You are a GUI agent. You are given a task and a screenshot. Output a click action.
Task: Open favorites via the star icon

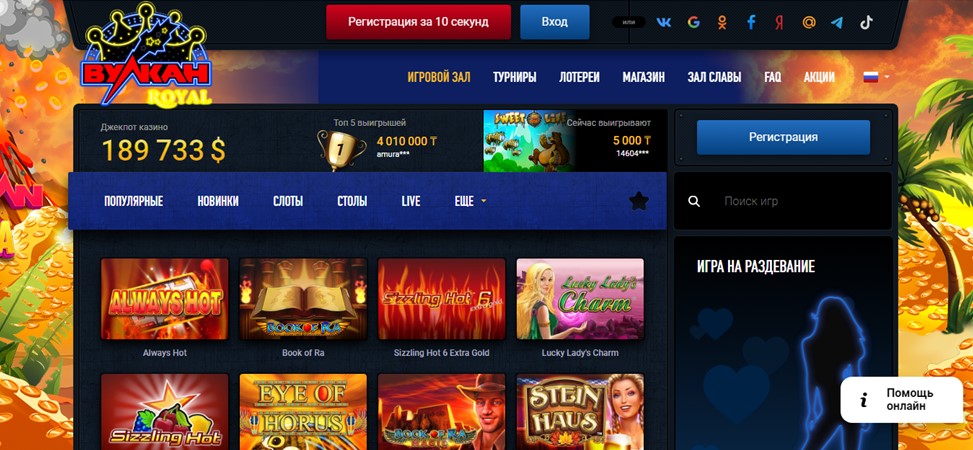(639, 200)
